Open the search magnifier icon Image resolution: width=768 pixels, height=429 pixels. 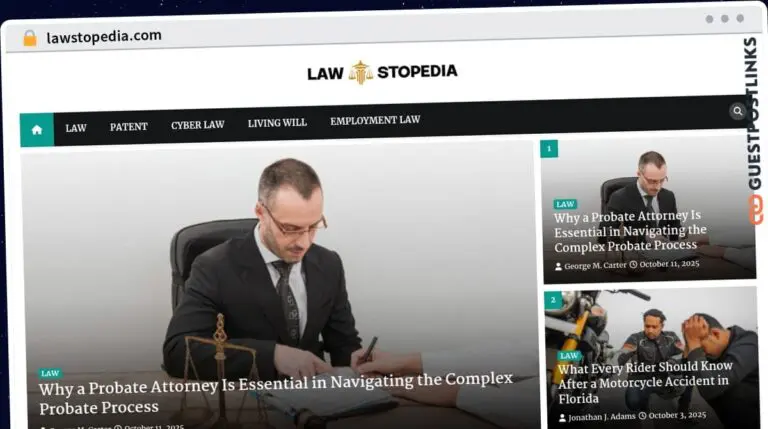pos(737,111)
